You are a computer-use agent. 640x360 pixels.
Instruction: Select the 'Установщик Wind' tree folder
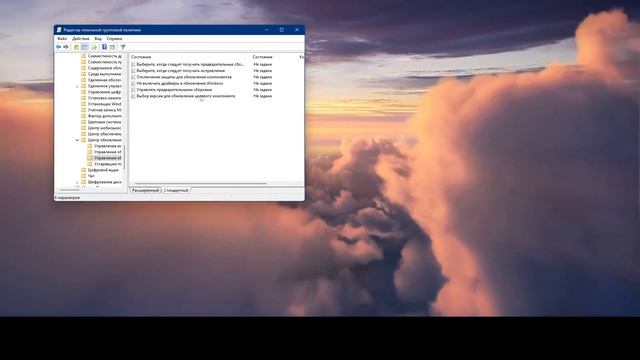coord(104,104)
